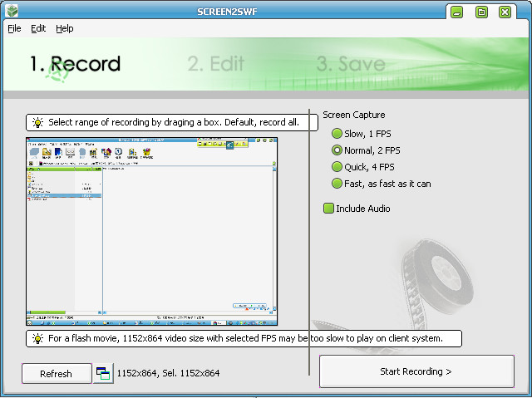Minimize the SCREEN2SWF window
The width and height of the screenshot is (532, 398).
pos(457,12)
